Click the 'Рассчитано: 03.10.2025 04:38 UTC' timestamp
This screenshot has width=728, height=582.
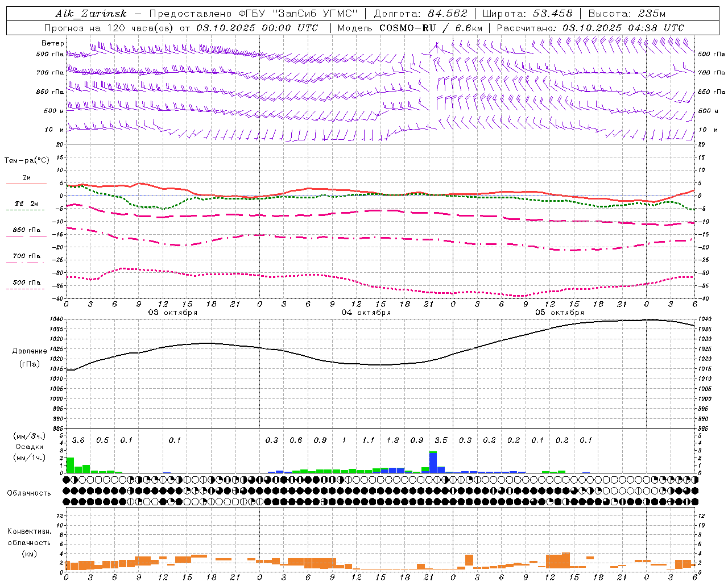(590, 28)
